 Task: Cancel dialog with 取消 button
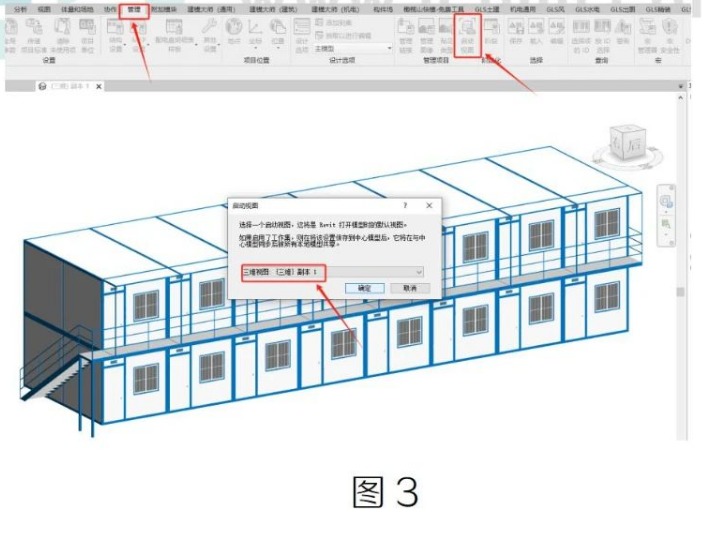tap(410, 288)
